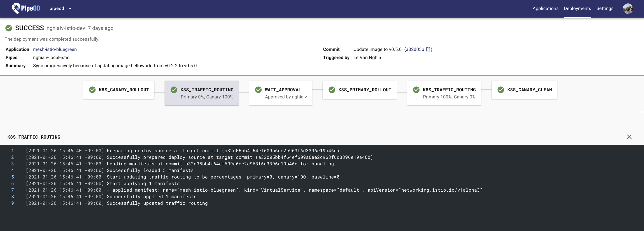Click the PipeCD logo icon

(16, 8)
